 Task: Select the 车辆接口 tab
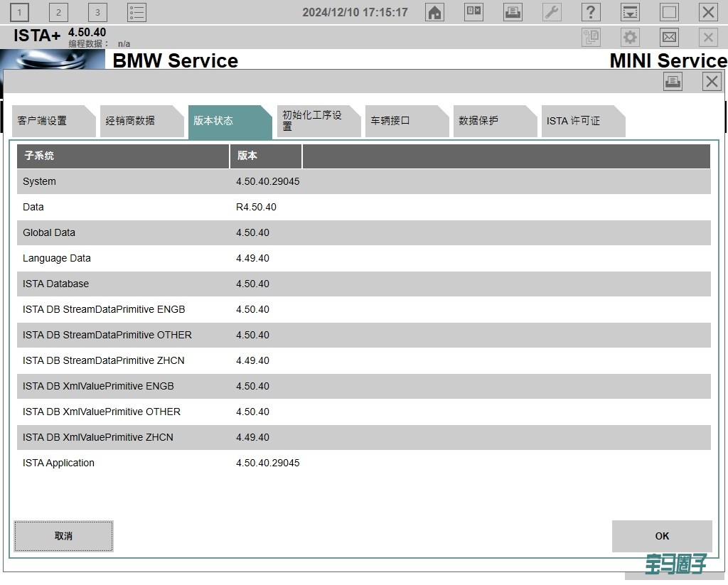click(x=402, y=121)
